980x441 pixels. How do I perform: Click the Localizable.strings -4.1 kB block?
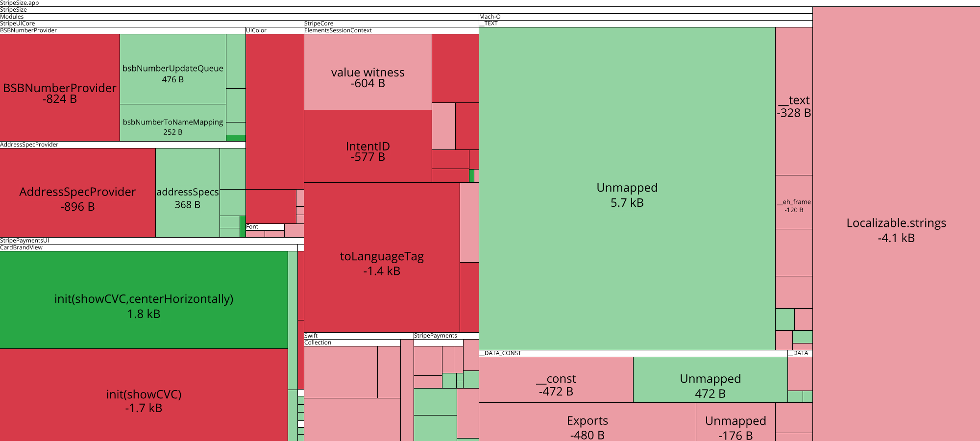[x=896, y=224]
